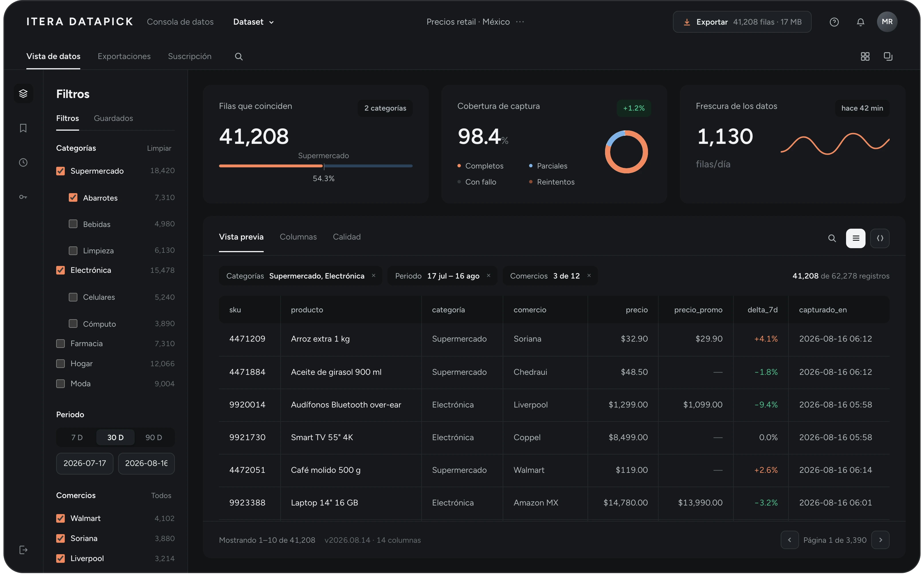This screenshot has width=924, height=580.
Task: Open the key icon in sidebar
Action: click(23, 197)
